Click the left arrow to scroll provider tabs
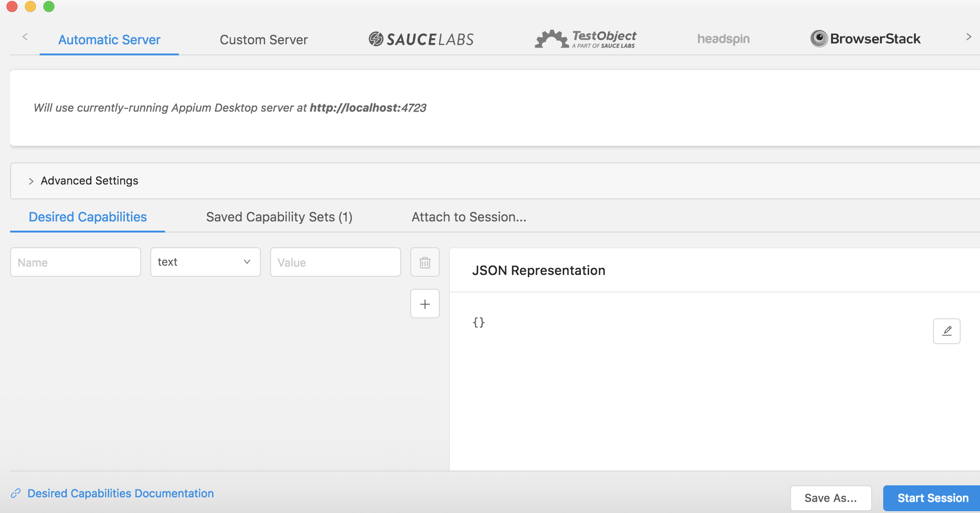Image resolution: width=980 pixels, height=513 pixels. point(25,37)
